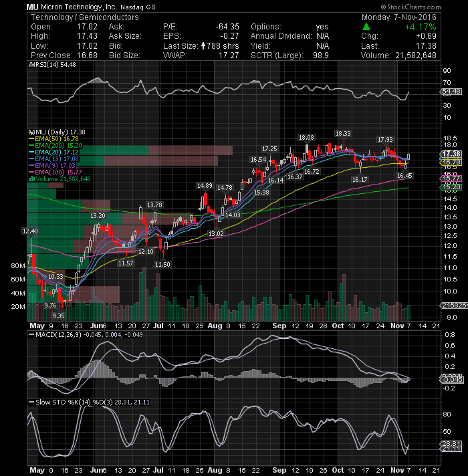468x476 pixels.
Task: Click the P/E value -64.35
Action: (x=227, y=27)
